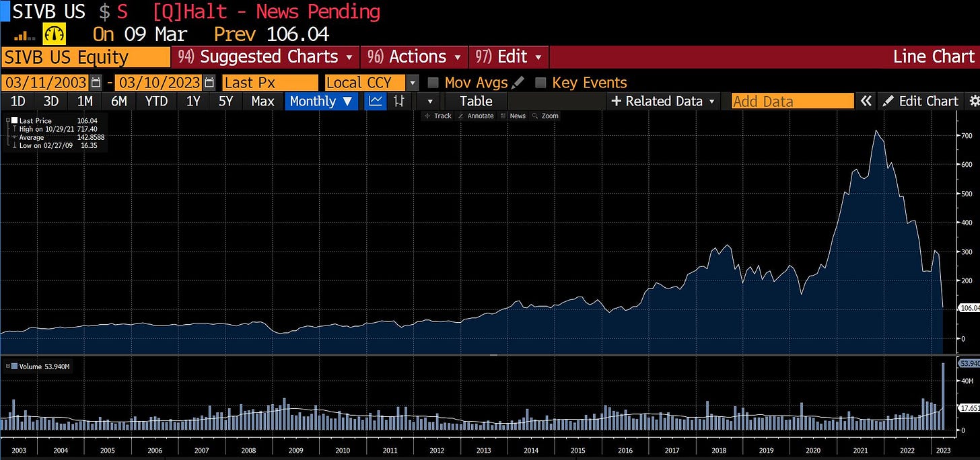Click the Last Px field
This screenshot has width=980, height=460.
pos(270,83)
